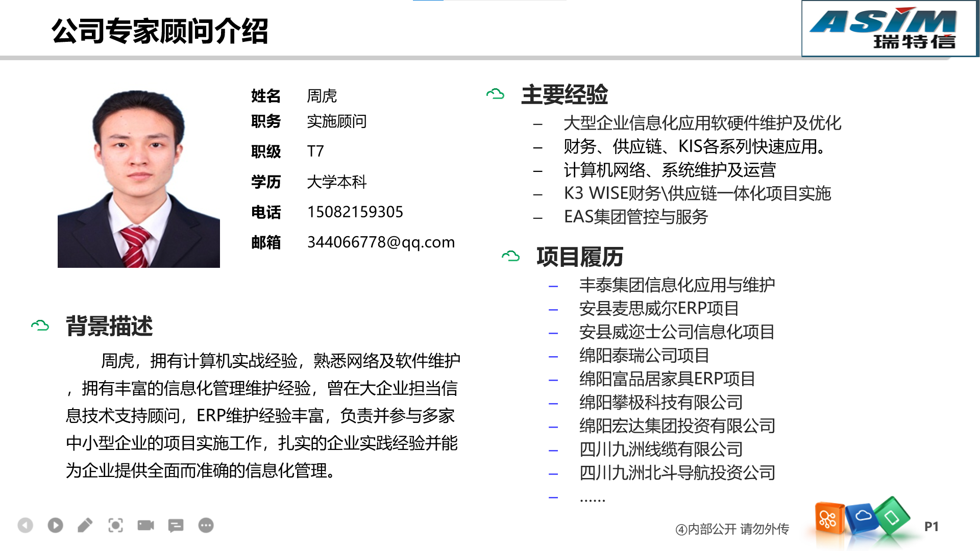Click the trailing …… list item
The height and width of the screenshot is (551, 980).
click(x=593, y=499)
